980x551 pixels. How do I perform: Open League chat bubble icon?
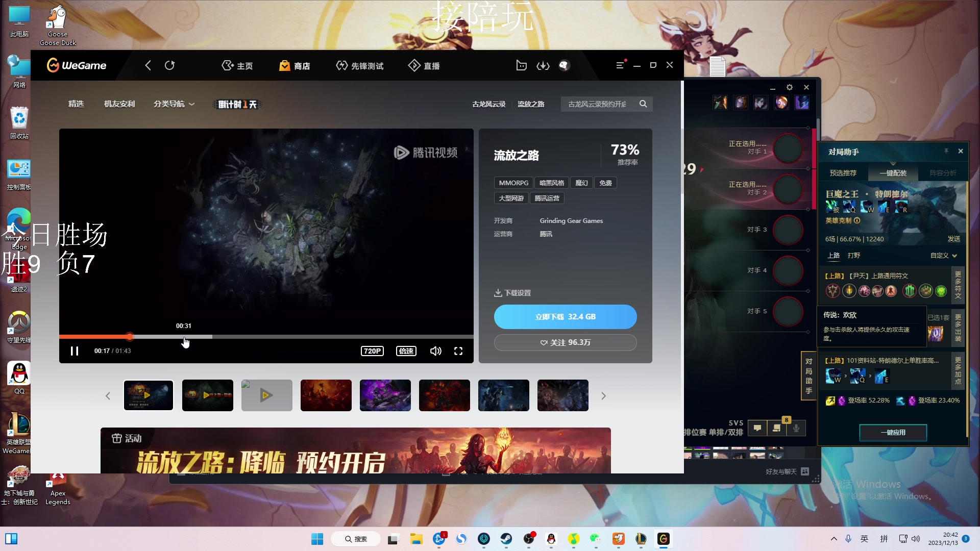pyautogui.click(x=757, y=428)
